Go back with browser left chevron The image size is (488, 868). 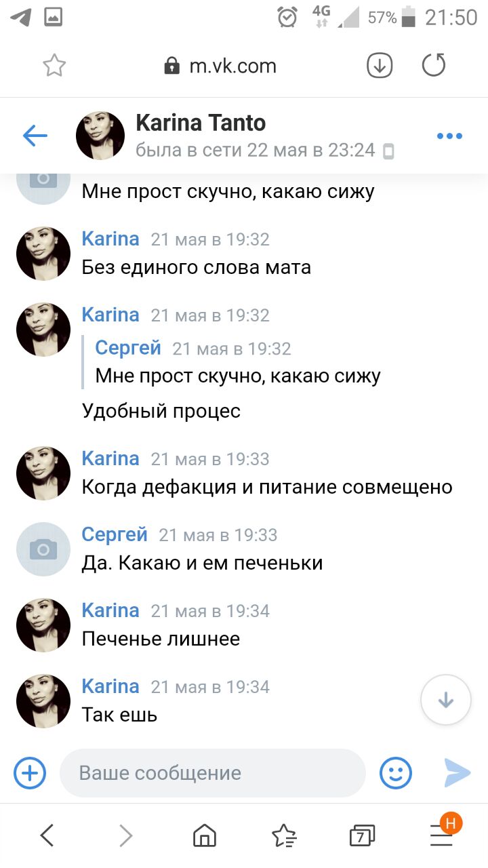[47, 835]
